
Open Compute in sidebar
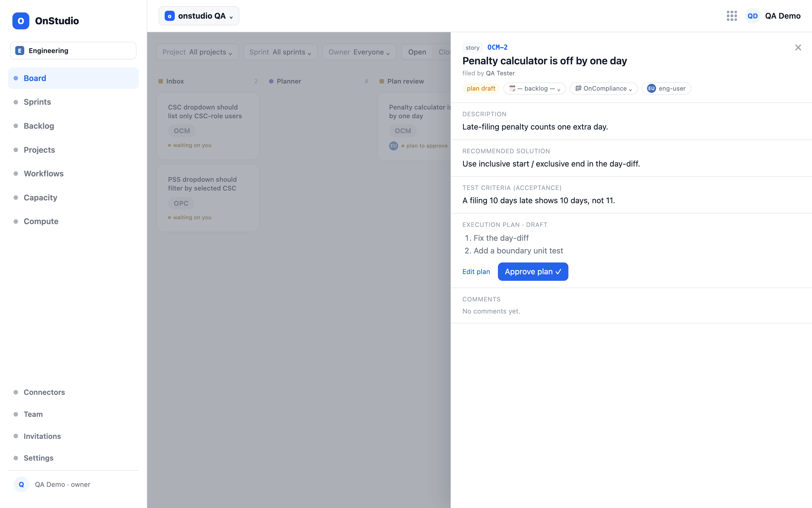[73, 222]
